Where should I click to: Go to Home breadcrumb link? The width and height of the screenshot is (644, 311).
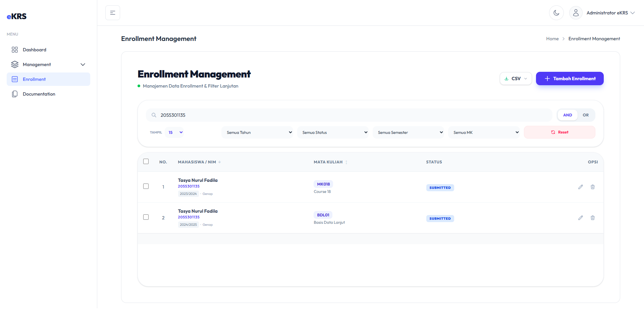tap(552, 39)
